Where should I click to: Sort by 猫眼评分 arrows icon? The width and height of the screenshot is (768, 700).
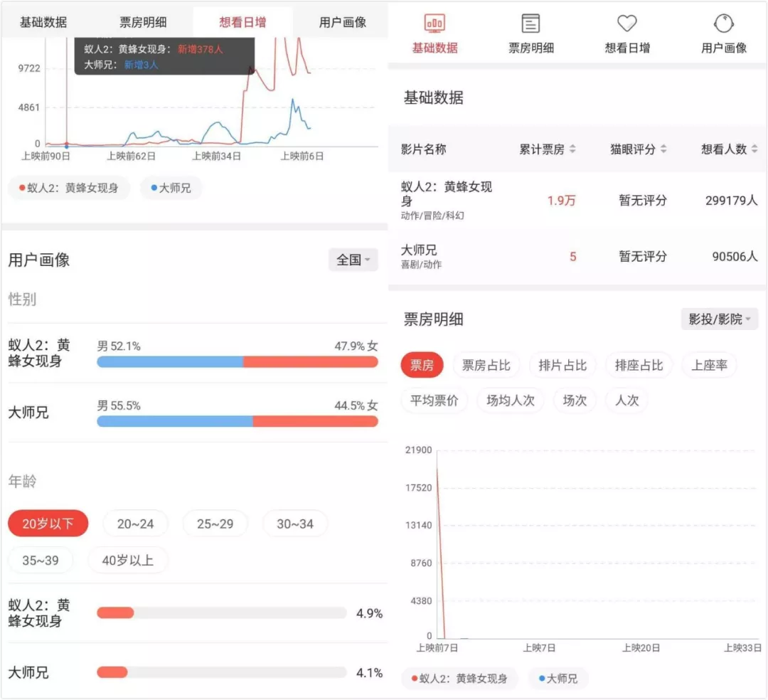click(x=663, y=149)
